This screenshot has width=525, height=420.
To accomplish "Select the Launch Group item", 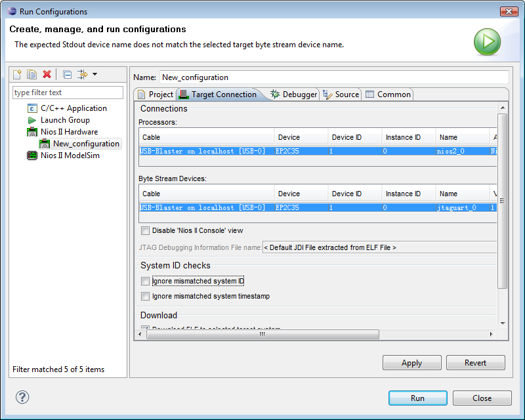I will click(x=65, y=120).
